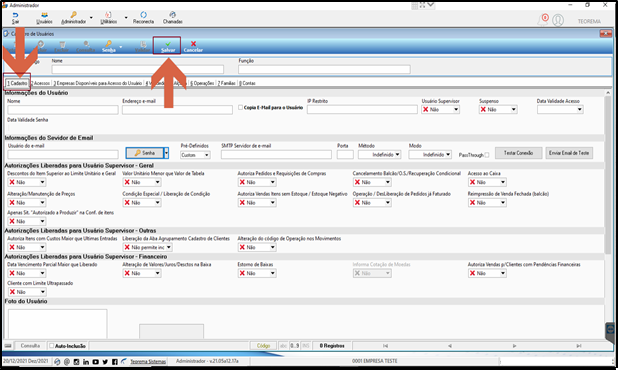Click the Reconecta refresh icon
This screenshot has height=370, width=618.
143,15
